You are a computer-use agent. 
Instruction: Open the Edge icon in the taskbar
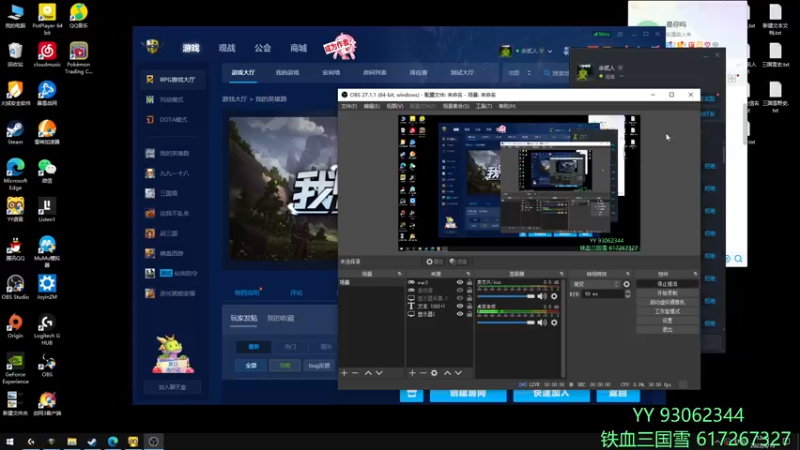pos(113,442)
